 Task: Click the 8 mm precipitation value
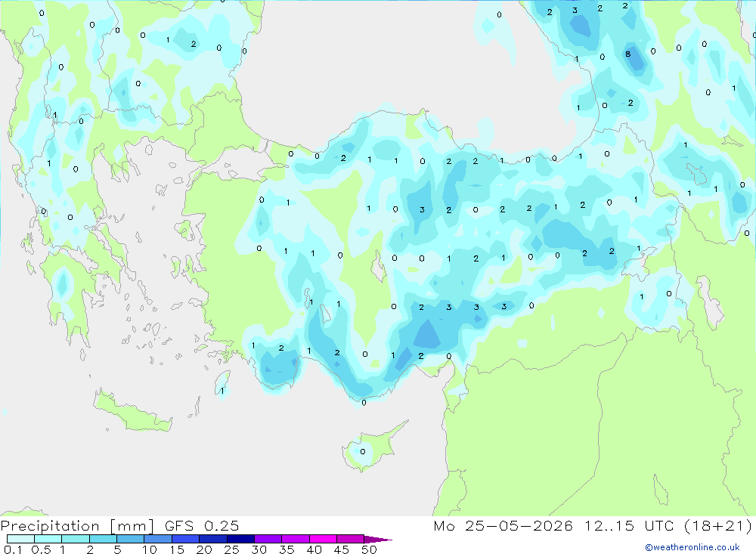pyautogui.click(x=627, y=54)
